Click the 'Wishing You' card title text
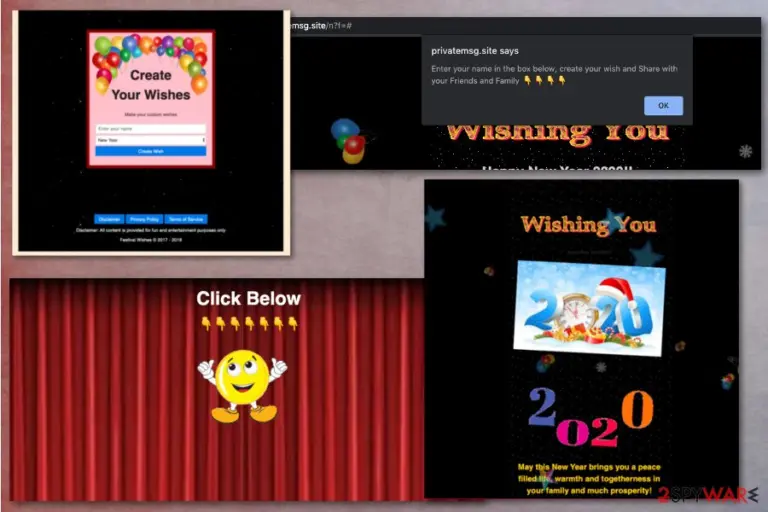 pyautogui.click(x=588, y=225)
